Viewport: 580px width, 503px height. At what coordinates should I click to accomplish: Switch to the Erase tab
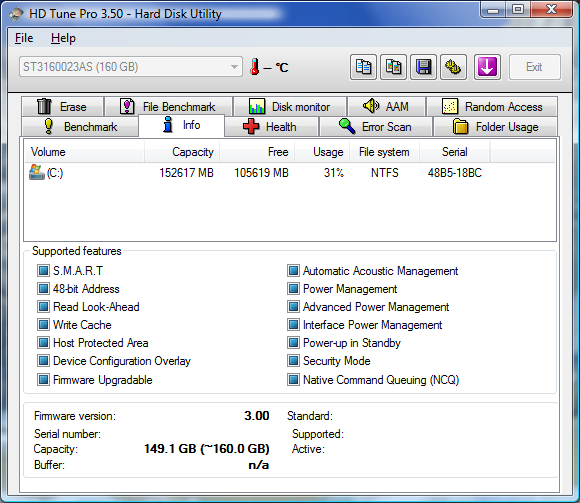click(x=63, y=107)
